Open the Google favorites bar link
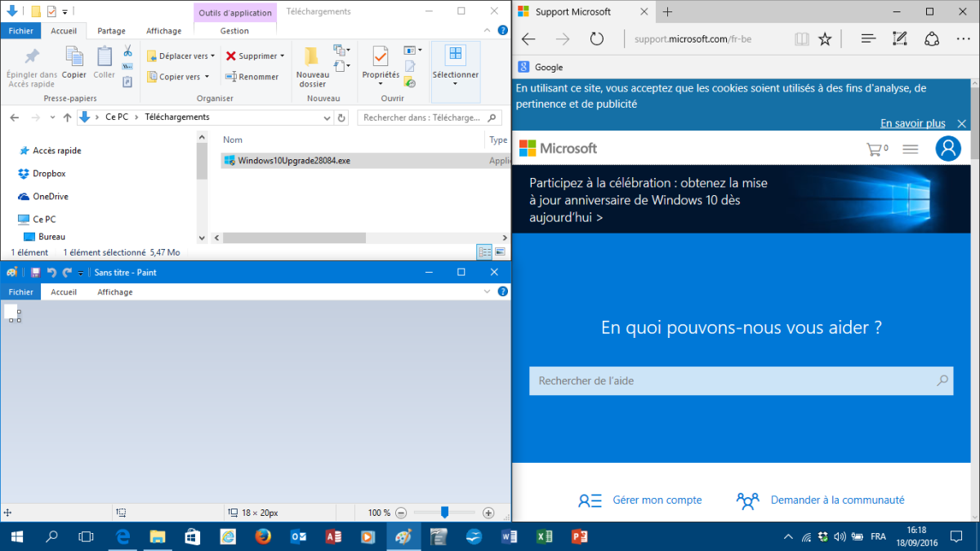980x551 pixels. 541,68
